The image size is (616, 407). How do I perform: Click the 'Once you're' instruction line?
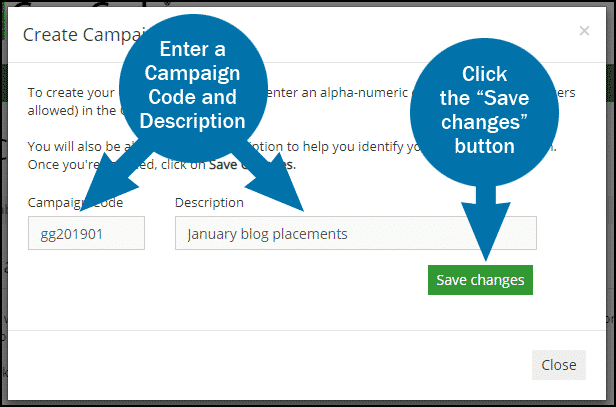[63, 164]
